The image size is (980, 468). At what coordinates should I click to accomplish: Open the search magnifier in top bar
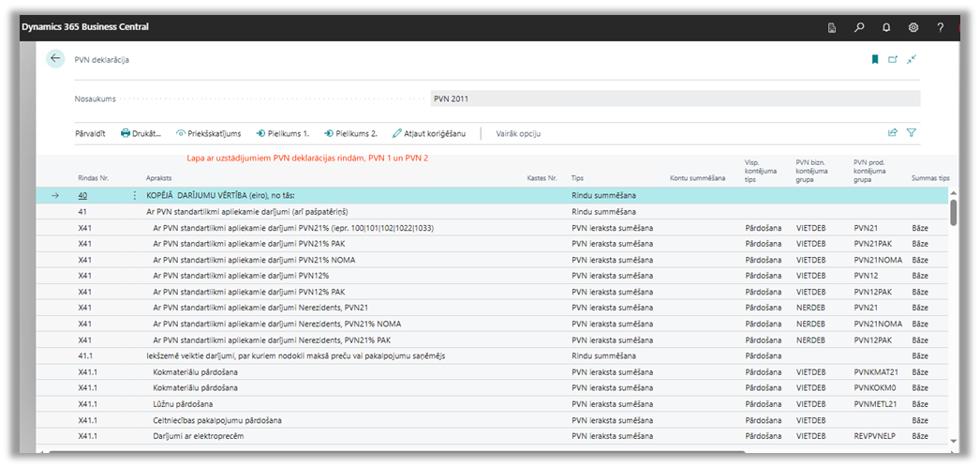[859, 27]
